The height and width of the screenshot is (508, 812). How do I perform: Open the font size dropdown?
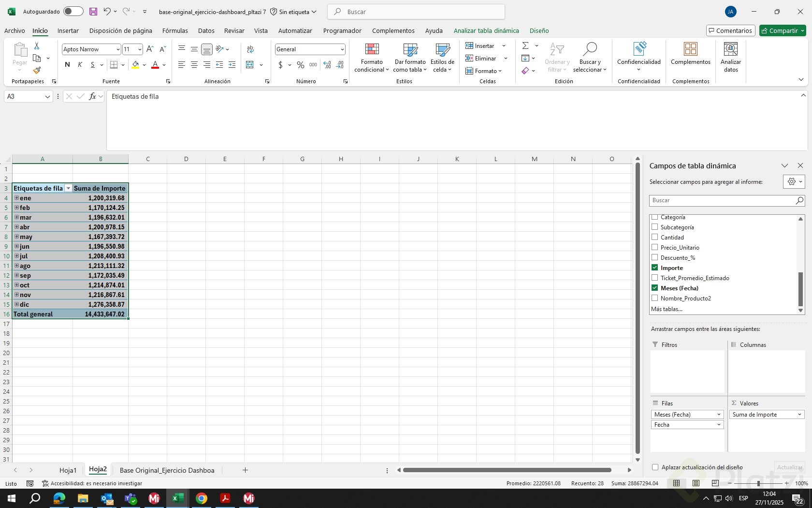(x=140, y=49)
